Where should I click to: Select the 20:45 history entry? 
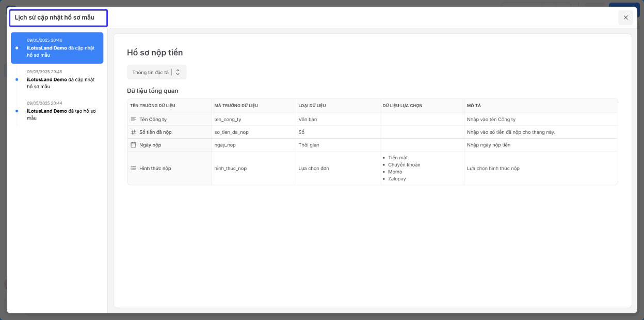click(x=57, y=79)
